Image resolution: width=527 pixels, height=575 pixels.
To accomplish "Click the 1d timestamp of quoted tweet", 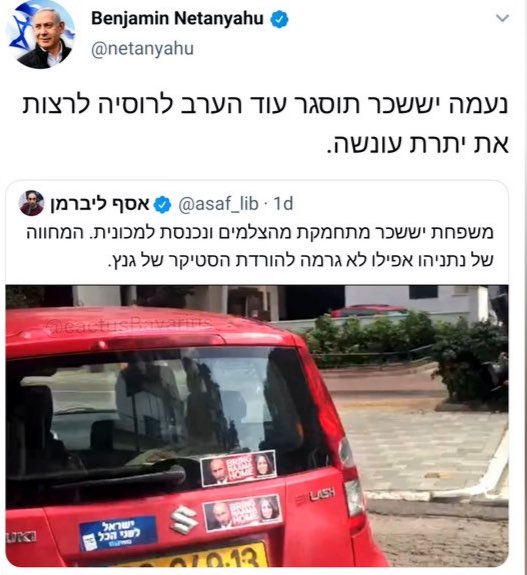I will (283, 204).
